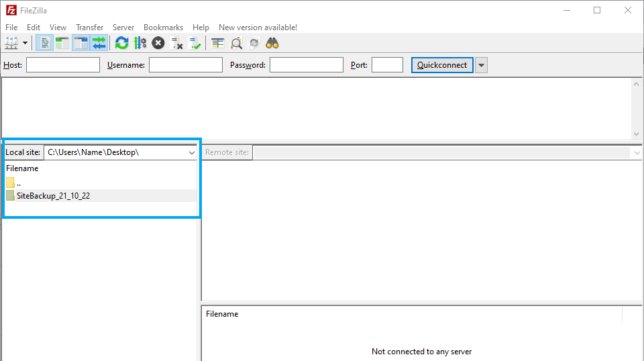
Task: Toggle processing of transfer queue
Action: click(140, 43)
